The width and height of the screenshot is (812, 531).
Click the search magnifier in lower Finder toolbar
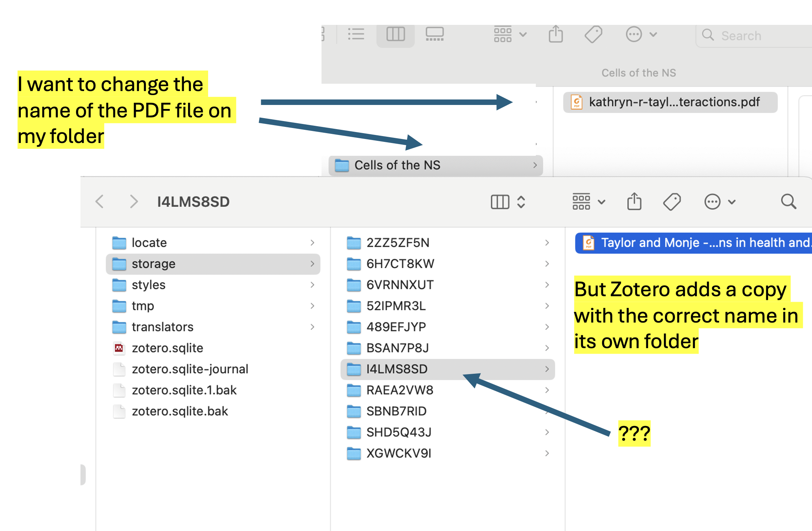788,202
